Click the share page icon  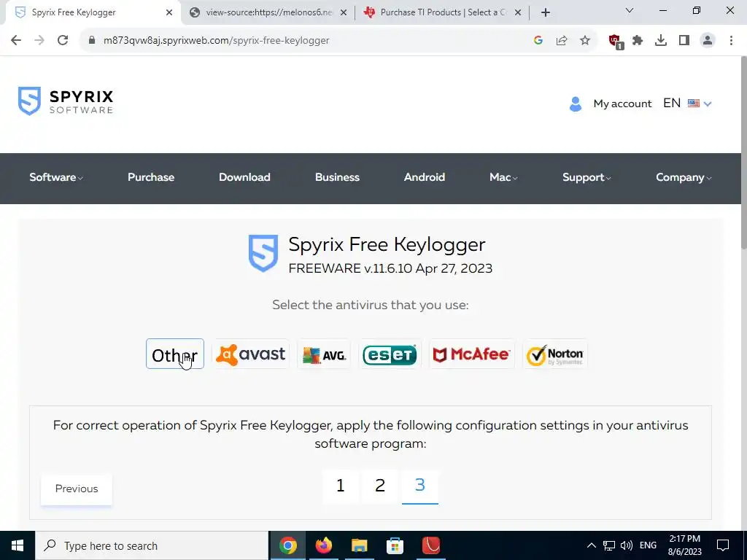tap(562, 41)
